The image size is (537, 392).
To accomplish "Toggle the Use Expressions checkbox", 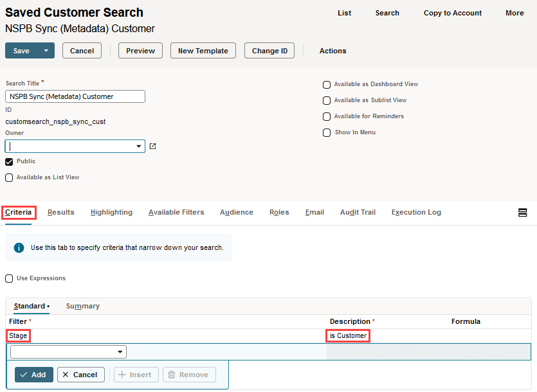I will click(x=9, y=279).
